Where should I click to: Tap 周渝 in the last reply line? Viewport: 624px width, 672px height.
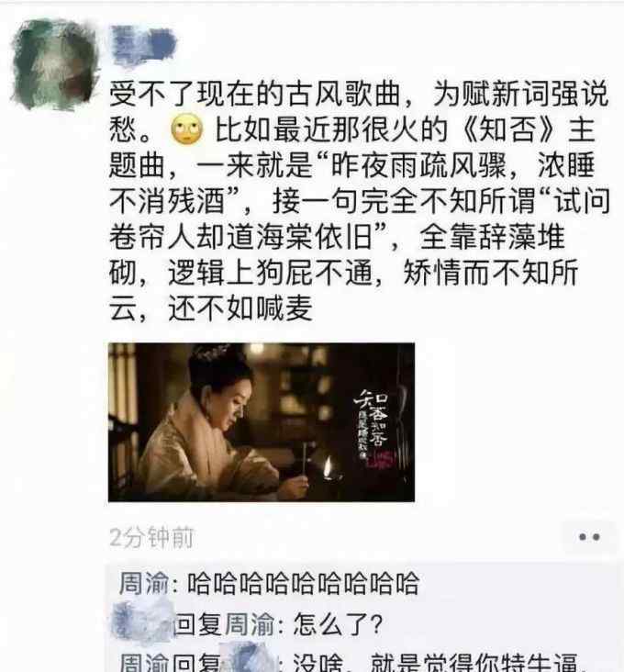[144, 663]
